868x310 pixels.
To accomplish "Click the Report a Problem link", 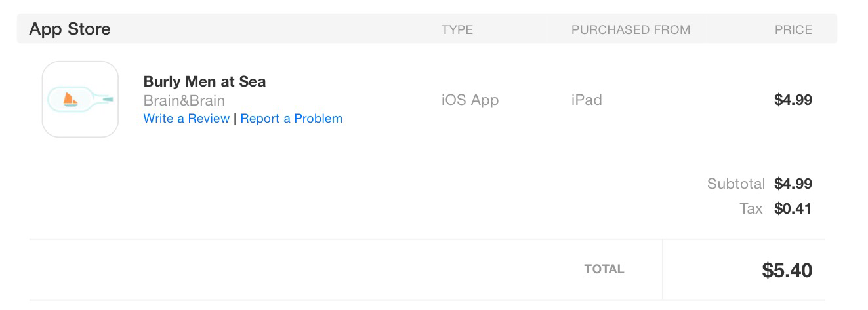I will click(x=291, y=119).
